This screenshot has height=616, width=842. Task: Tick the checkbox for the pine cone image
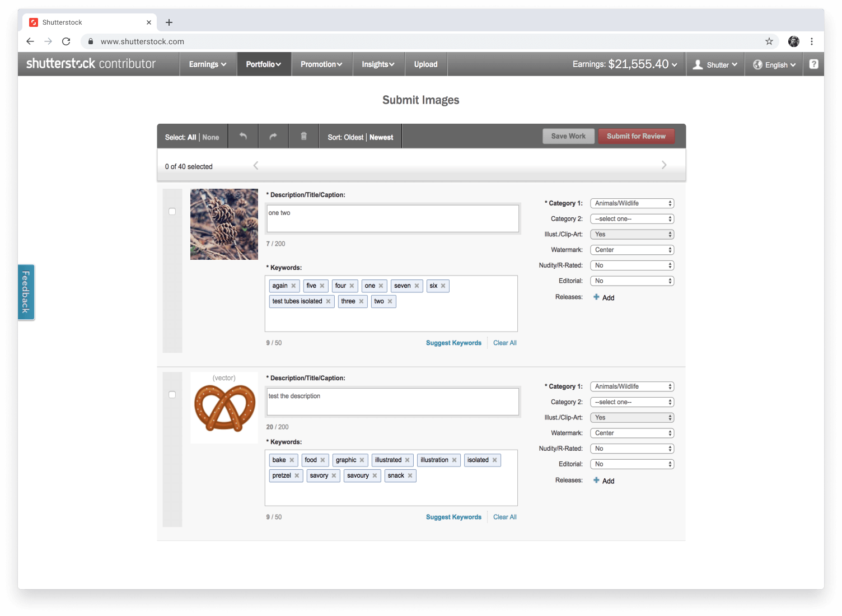[x=172, y=211]
